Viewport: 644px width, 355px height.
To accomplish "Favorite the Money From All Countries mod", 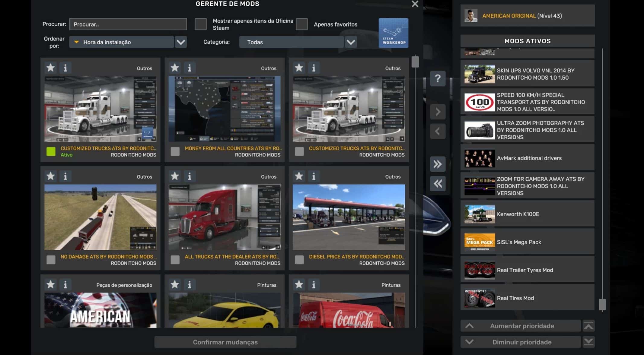I will [x=175, y=68].
